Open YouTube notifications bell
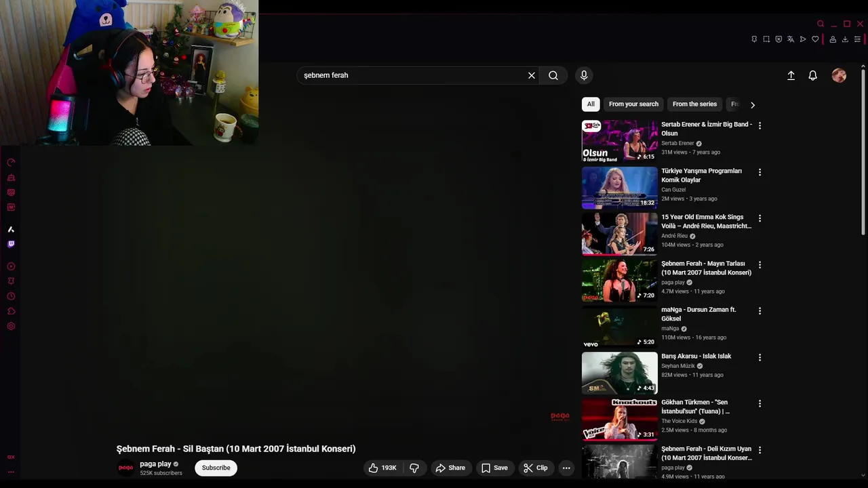Screen dimensions: 868x488 click(812, 76)
